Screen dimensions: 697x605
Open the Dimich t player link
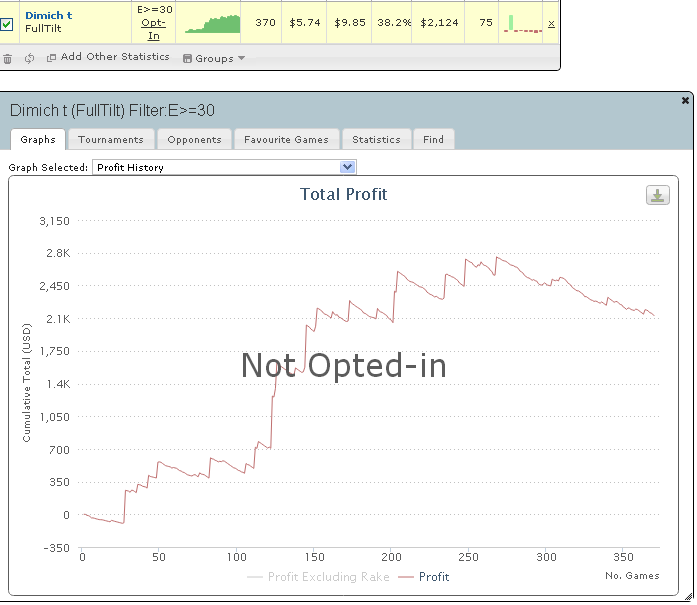(48, 16)
